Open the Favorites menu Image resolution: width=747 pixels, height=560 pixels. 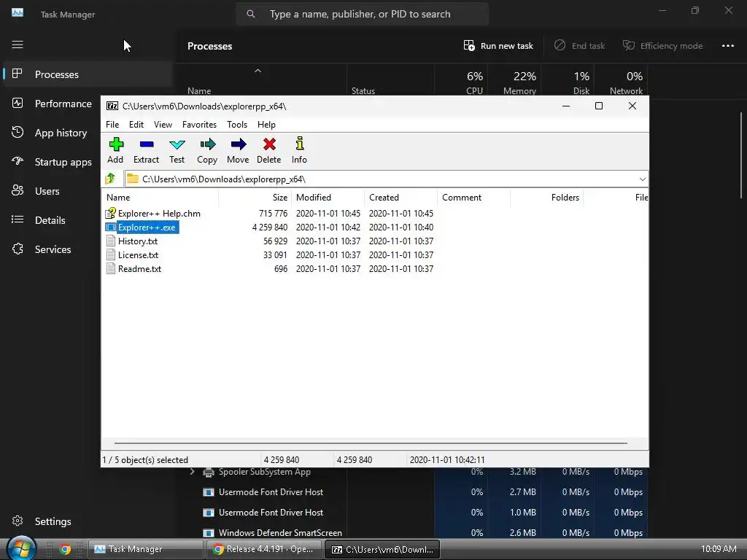click(199, 124)
